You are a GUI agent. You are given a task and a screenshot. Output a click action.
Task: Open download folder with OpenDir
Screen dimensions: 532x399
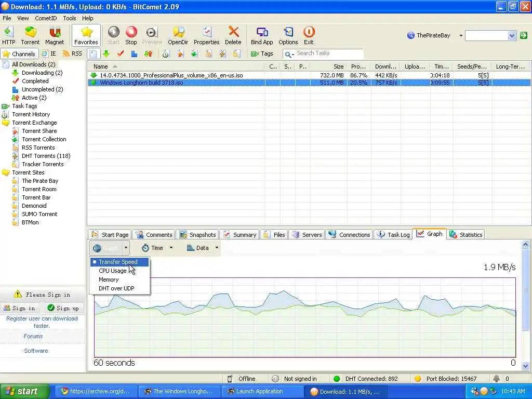pyautogui.click(x=178, y=36)
